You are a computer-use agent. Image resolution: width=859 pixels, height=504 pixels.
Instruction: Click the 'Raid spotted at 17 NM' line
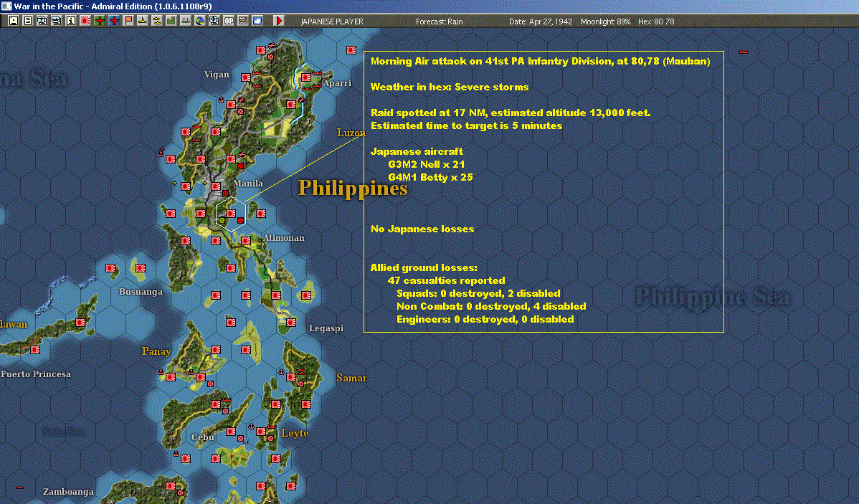click(511, 113)
